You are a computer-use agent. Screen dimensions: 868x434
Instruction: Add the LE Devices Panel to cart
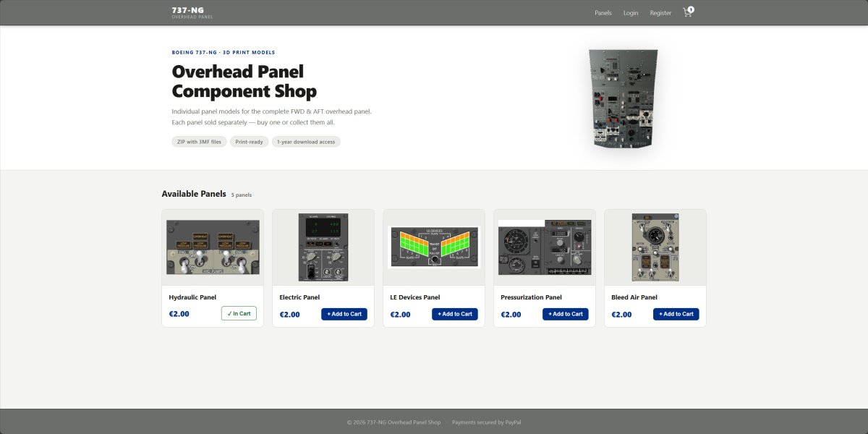[455, 314]
